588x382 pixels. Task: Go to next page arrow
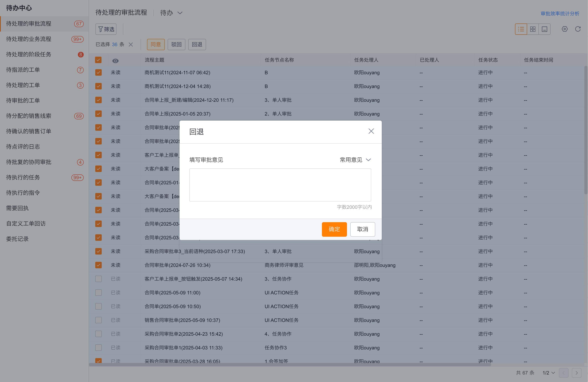coord(576,373)
